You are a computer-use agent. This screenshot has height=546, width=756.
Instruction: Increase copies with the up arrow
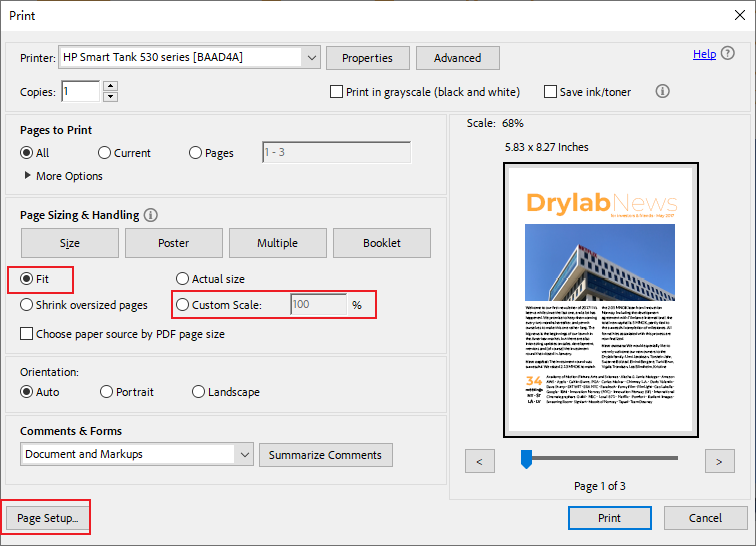111,86
